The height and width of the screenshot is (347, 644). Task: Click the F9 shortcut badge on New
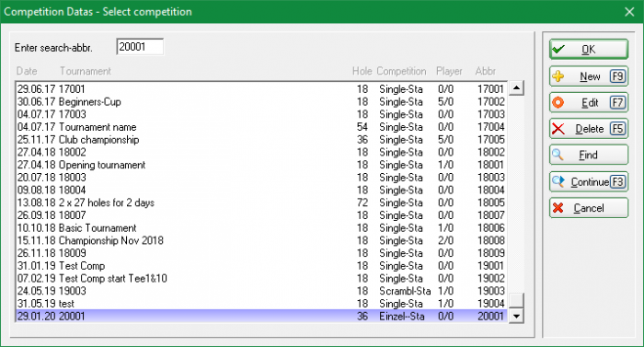pyautogui.click(x=617, y=76)
